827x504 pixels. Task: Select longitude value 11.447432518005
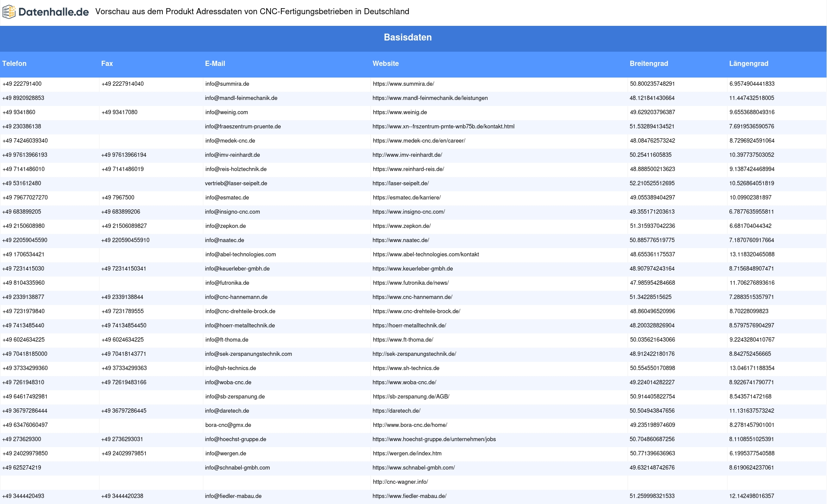coord(752,98)
